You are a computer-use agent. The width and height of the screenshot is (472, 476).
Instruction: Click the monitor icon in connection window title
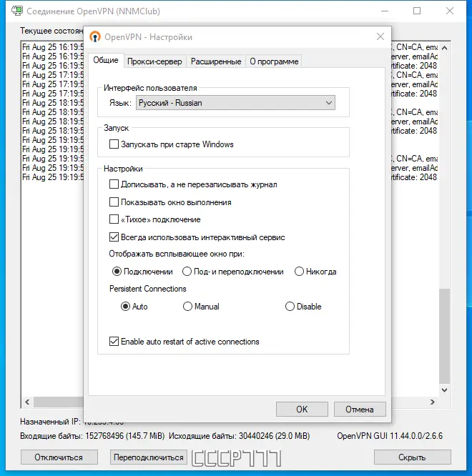tap(17, 11)
